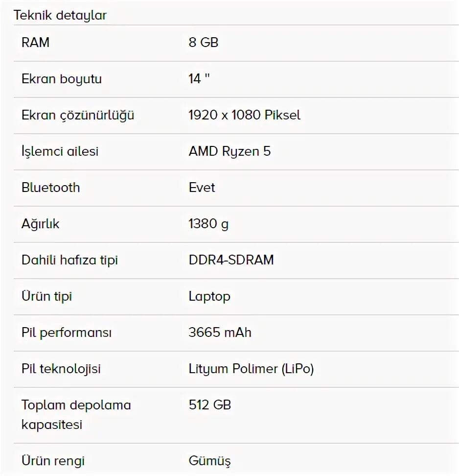459x476 pixels.
Task: Click the 8 GB value
Action: tap(204, 43)
